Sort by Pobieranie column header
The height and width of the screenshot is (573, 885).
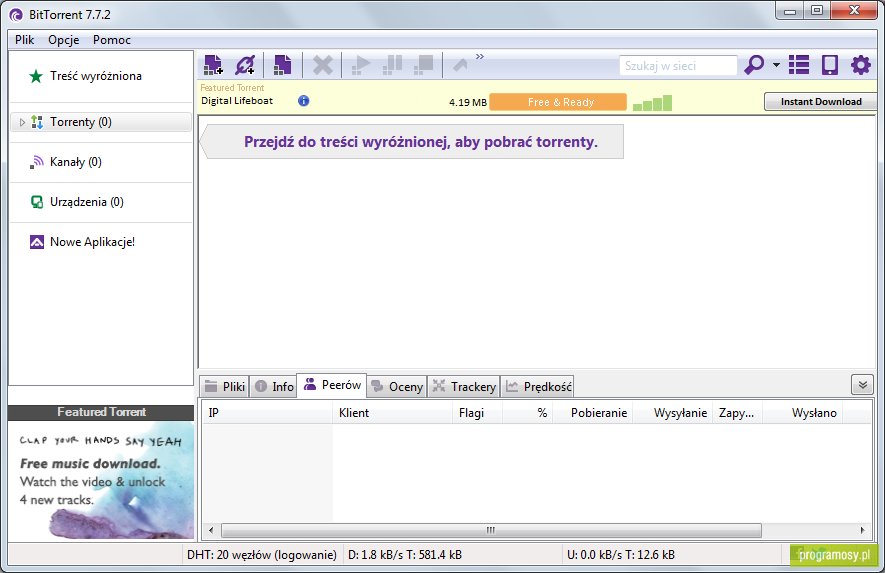[x=593, y=413]
